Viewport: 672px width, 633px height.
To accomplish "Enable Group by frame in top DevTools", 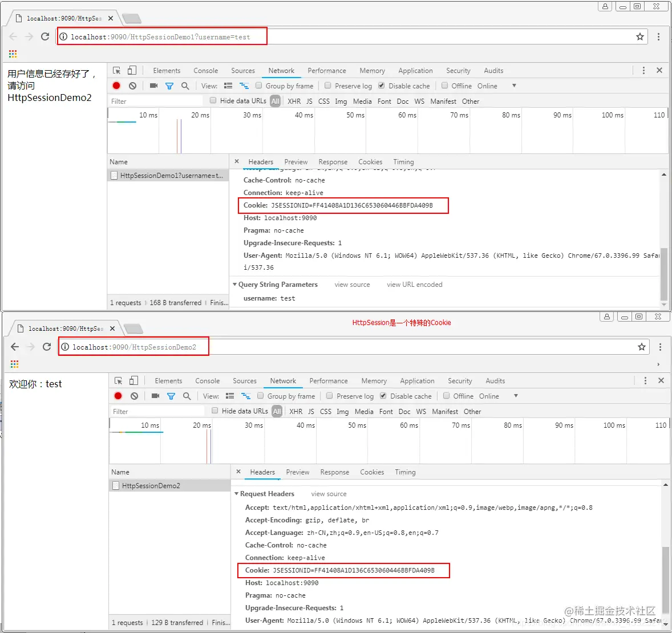I will coord(259,86).
